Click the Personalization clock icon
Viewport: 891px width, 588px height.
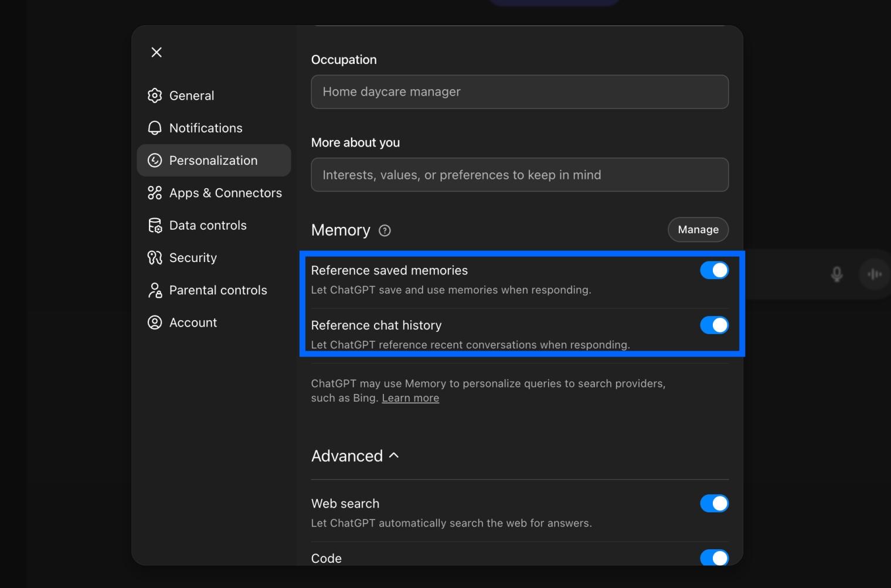coord(155,160)
